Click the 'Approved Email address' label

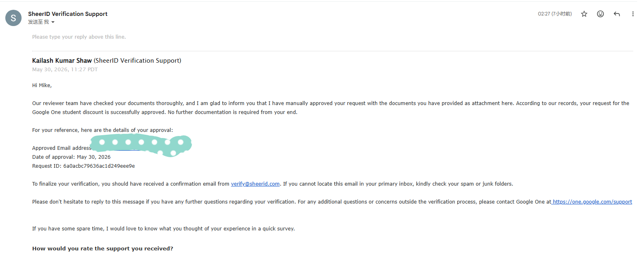click(61, 148)
